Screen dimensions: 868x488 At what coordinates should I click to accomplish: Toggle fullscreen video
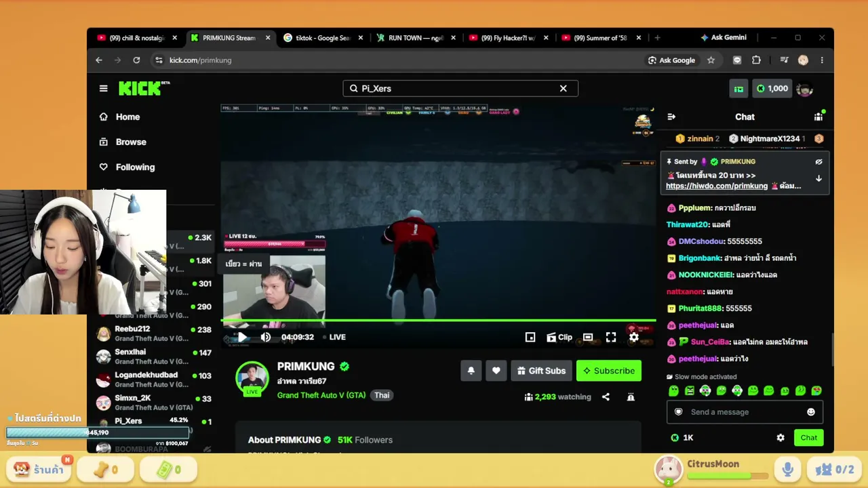[x=611, y=337]
